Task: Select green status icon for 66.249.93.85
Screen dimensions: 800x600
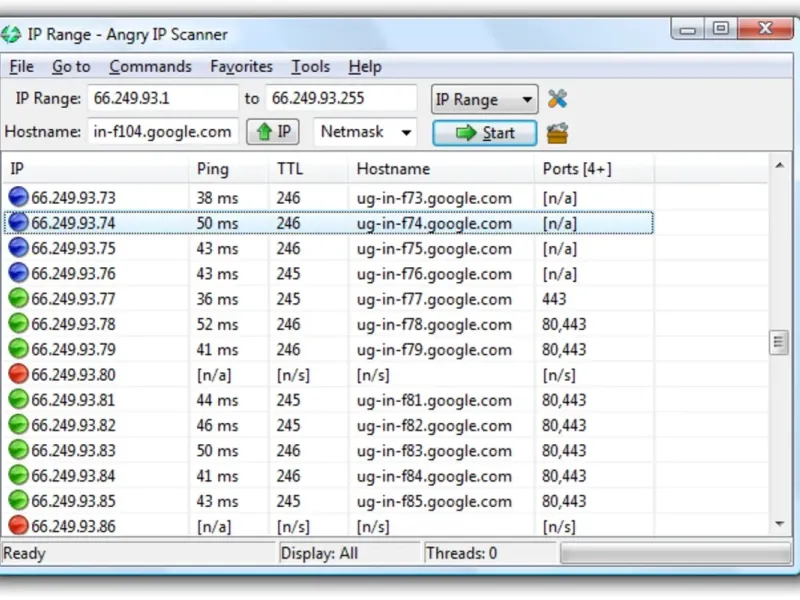Action: pyautogui.click(x=18, y=501)
